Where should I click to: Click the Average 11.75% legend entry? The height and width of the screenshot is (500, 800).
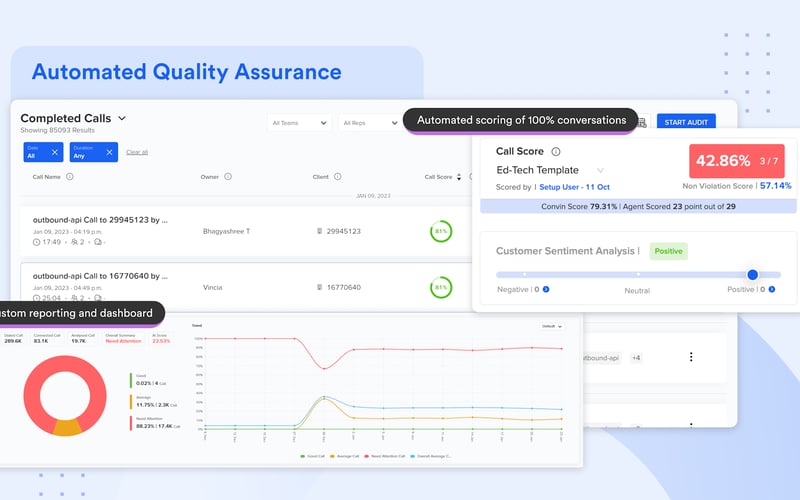[x=155, y=402]
